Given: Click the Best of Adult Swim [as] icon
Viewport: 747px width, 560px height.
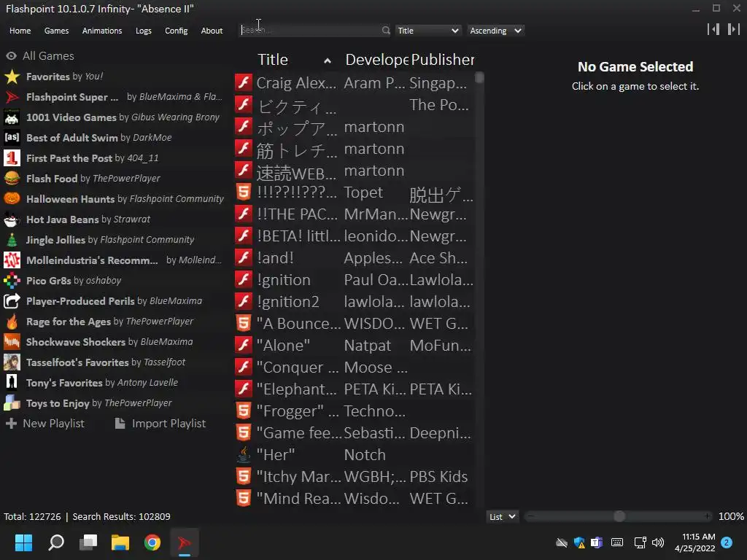Looking at the screenshot, I should [12, 138].
